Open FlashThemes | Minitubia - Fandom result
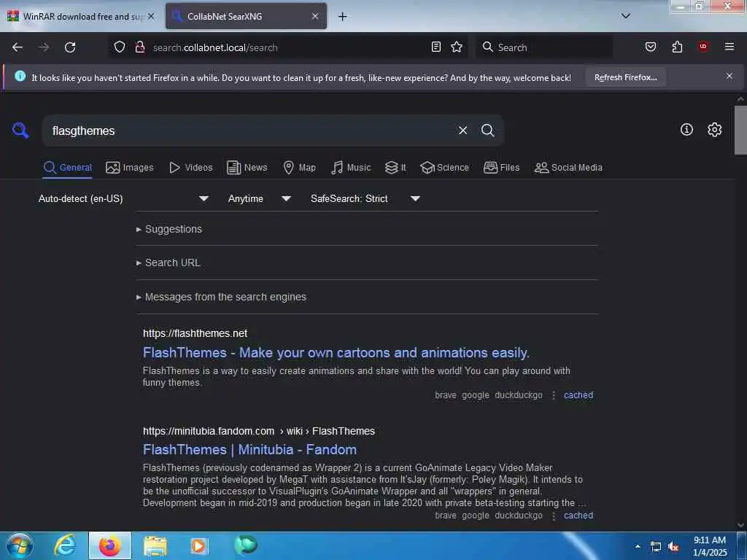 click(249, 449)
